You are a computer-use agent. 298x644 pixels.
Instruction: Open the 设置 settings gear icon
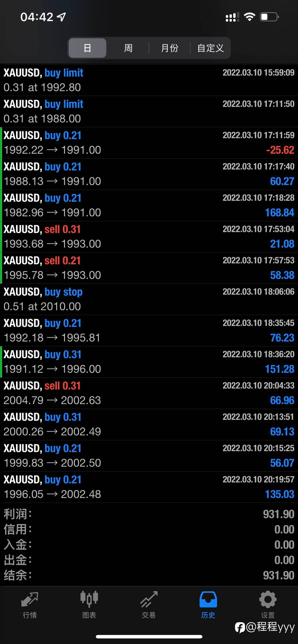pyautogui.click(x=268, y=600)
